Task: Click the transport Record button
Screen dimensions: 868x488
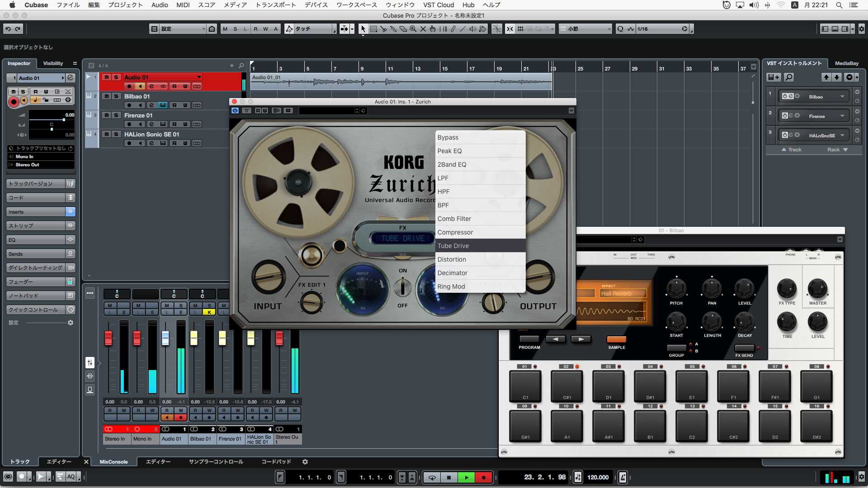Action: tap(484, 477)
